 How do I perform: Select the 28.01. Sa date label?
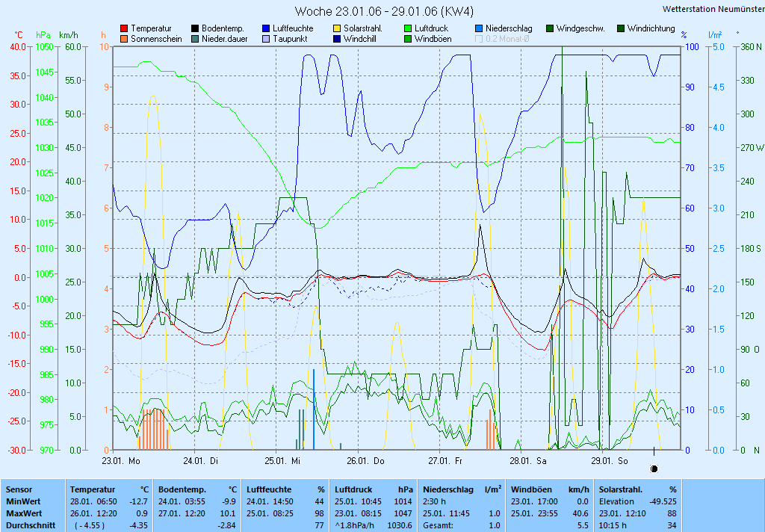(528, 461)
